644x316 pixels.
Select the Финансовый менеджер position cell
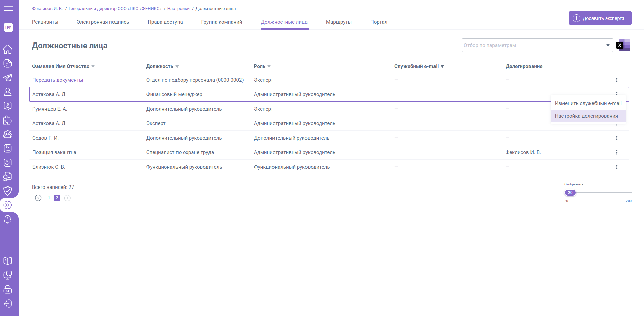coord(174,94)
